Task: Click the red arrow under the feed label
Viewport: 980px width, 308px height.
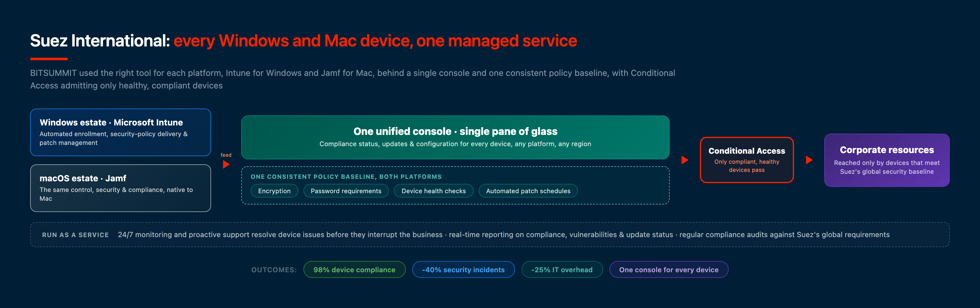Action: pos(226,164)
